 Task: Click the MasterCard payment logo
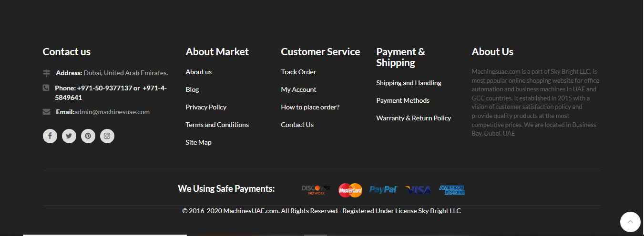point(350,190)
